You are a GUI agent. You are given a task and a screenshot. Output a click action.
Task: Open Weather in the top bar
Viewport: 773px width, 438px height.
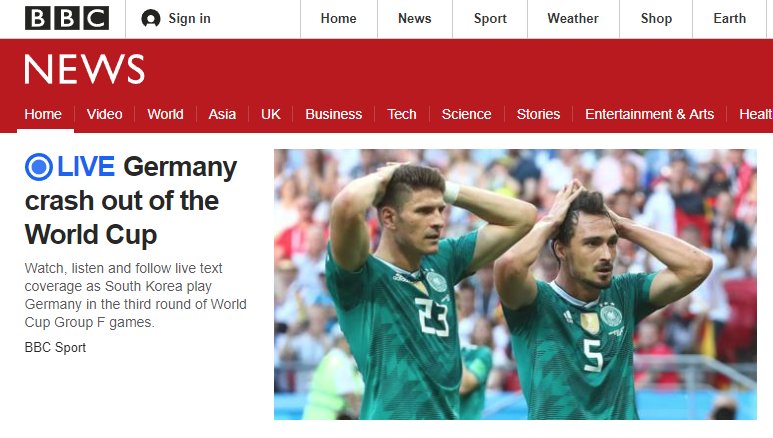click(x=573, y=19)
